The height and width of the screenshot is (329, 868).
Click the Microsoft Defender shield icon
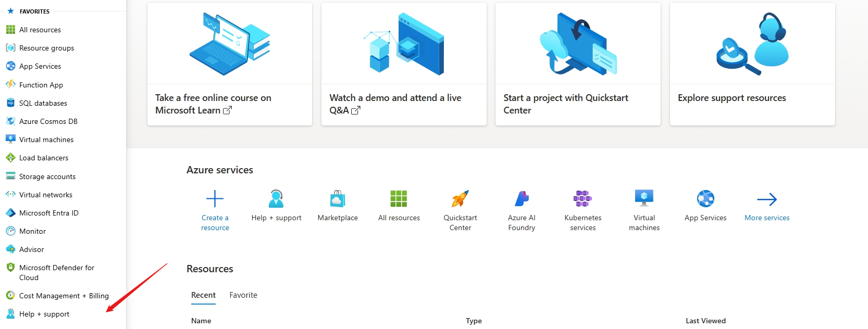click(10, 267)
